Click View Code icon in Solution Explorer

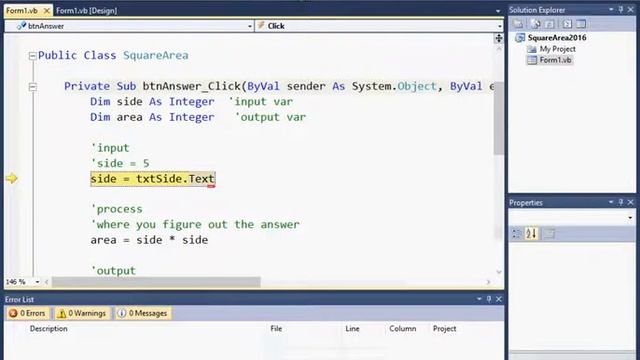(567, 24)
